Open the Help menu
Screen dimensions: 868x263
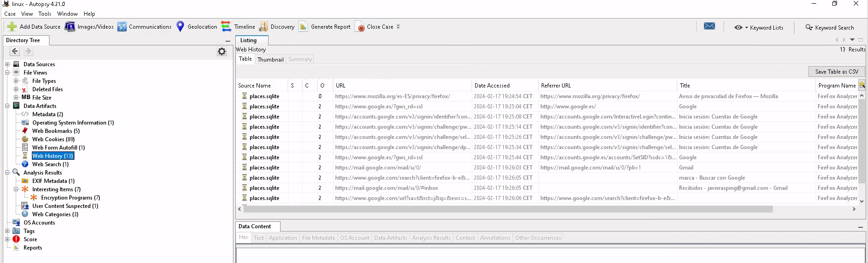click(89, 14)
